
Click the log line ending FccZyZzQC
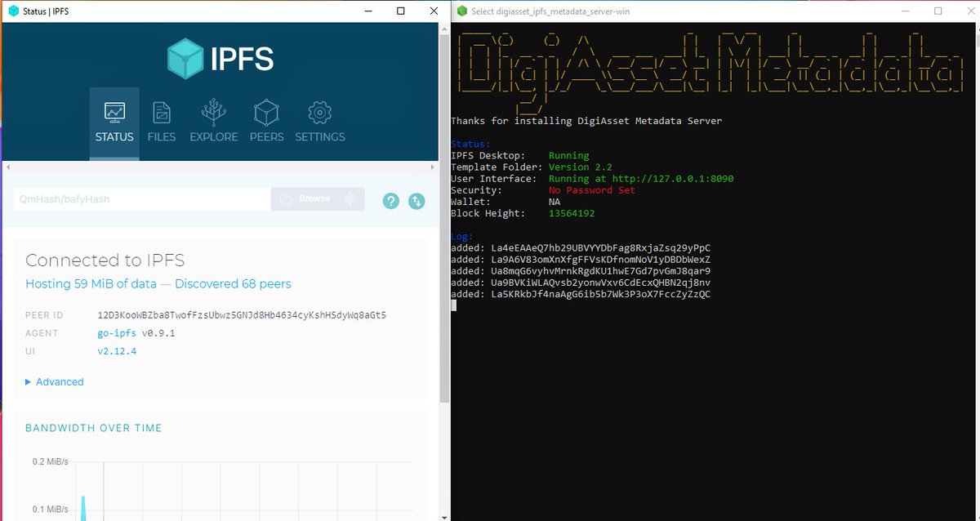point(581,294)
